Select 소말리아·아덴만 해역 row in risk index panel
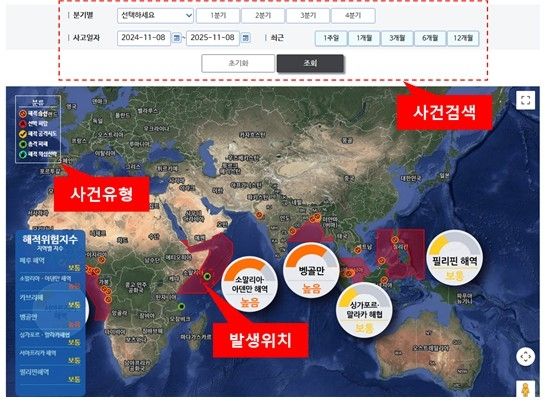This screenshot has width=546, height=401. coord(50,283)
